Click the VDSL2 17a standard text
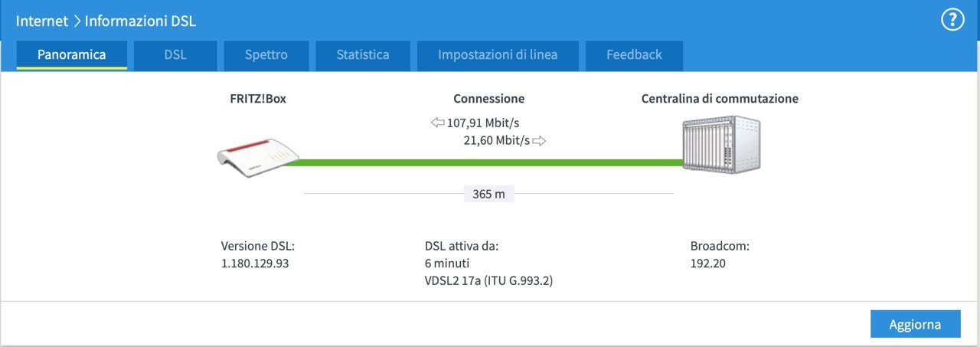 click(488, 281)
